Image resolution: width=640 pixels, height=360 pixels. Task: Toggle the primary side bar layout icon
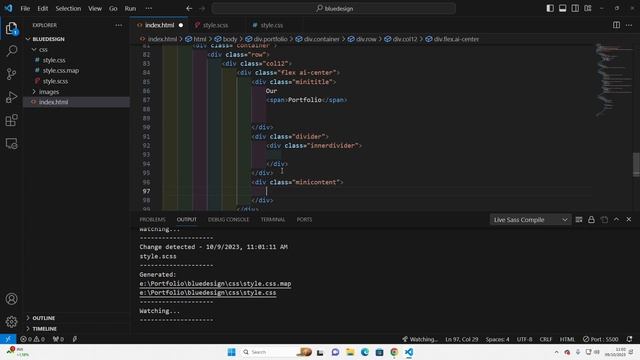coord(550,8)
